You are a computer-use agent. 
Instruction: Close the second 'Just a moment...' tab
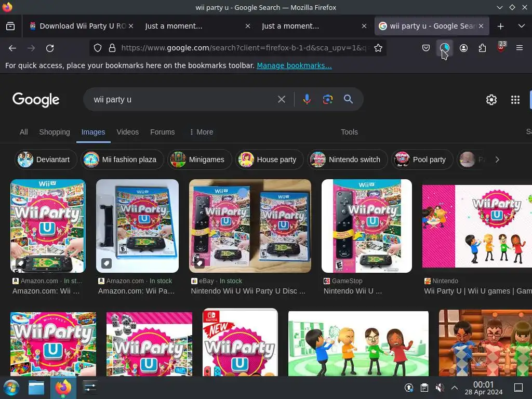364,26
